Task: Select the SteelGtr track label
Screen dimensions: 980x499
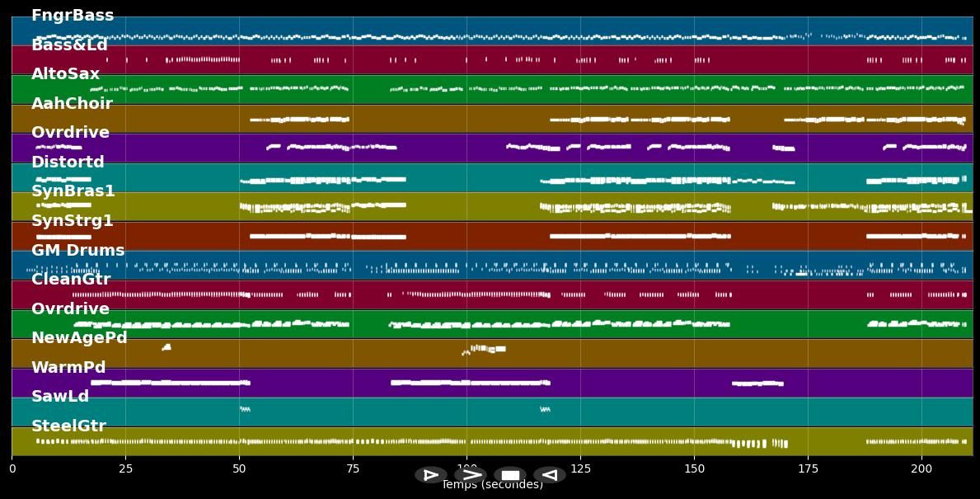Action: point(68,426)
